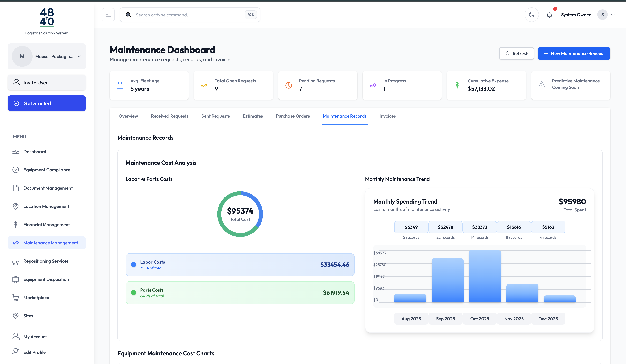Switch to the Invoices tab
The width and height of the screenshot is (626, 364).
(x=387, y=116)
